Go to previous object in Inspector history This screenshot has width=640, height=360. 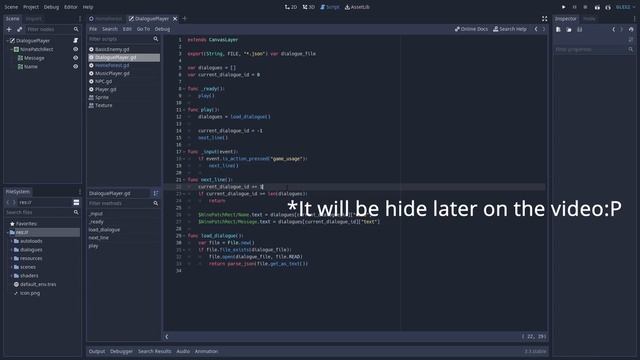pos(613,29)
